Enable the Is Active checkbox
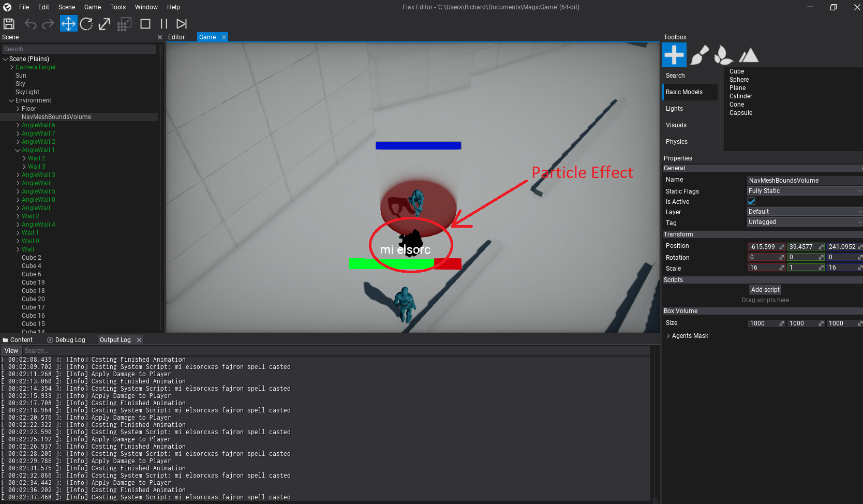This screenshot has height=504, width=863. click(751, 201)
